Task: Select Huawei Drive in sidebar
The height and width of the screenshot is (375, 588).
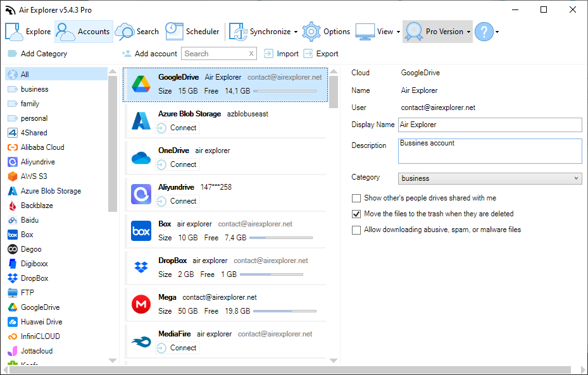Action: (x=56, y=322)
